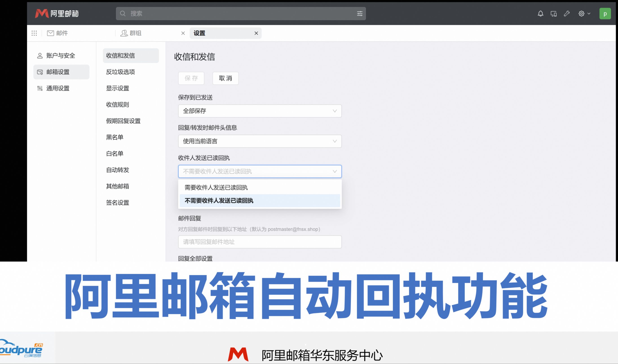Screen dimensions: 618x364
Task: Open 自动转发 submenu item
Action: (131, 170)
